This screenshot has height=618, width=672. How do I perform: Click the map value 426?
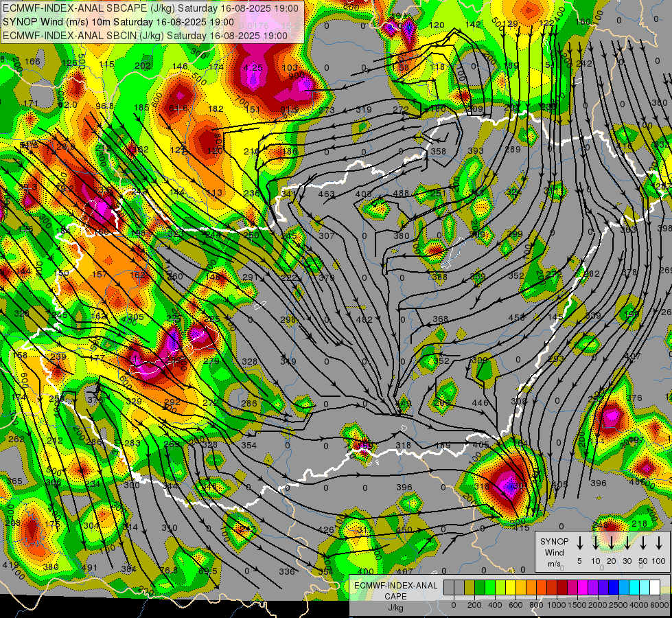coord(326,530)
